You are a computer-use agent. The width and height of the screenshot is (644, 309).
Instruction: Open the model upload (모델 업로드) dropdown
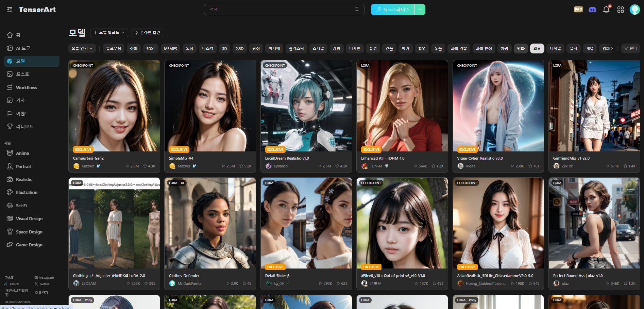click(x=109, y=33)
